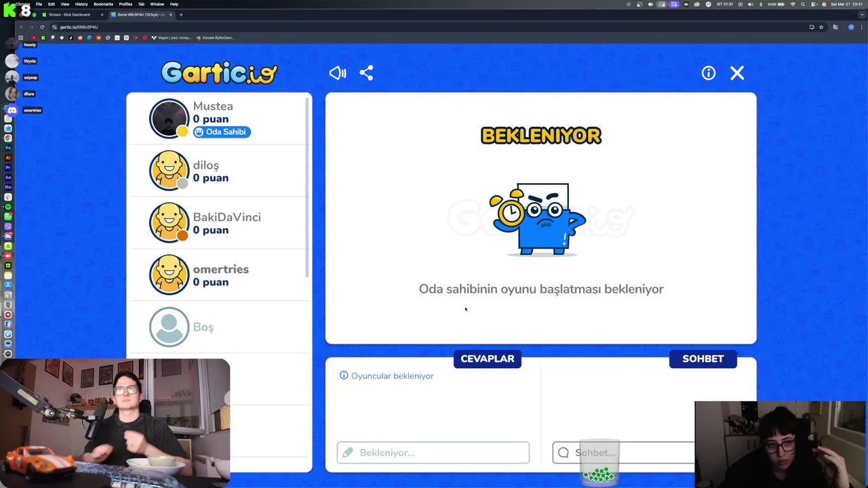This screenshot has width=868, height=488.
Task: Open Photoshop from the dock
Action: 8,148
